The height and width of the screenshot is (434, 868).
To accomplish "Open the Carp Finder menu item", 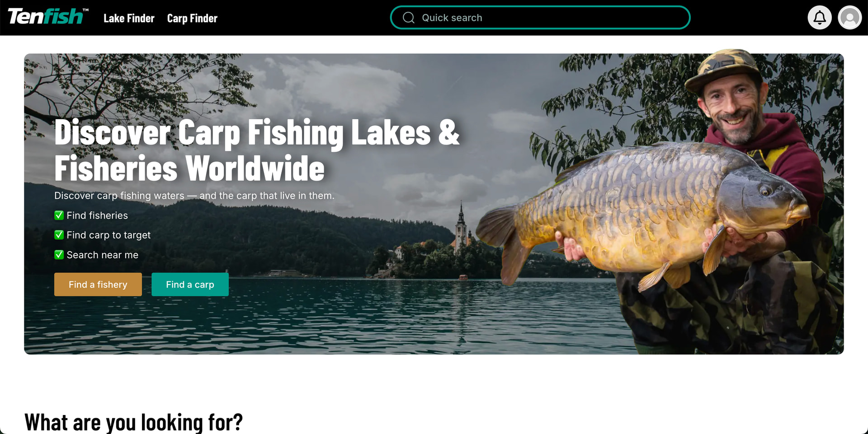I will pyautogui.click(x=192, y=18).
